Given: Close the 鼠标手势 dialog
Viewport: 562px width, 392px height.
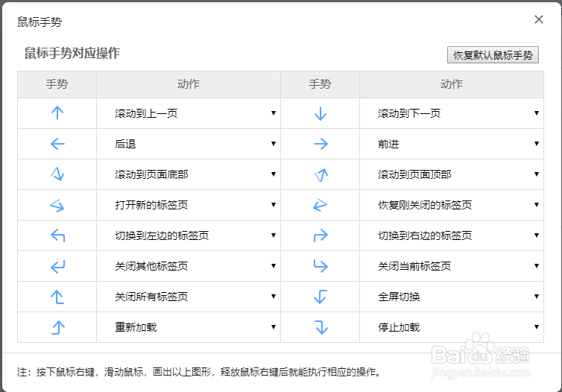Looking at the screenshot, I should point(539,20).
